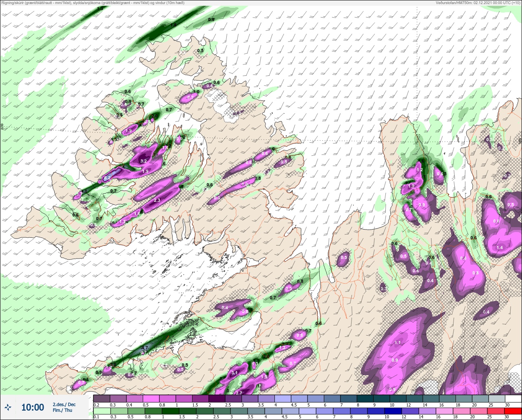Click the 1.1 value in the large southeast purple area

(398, 343)
